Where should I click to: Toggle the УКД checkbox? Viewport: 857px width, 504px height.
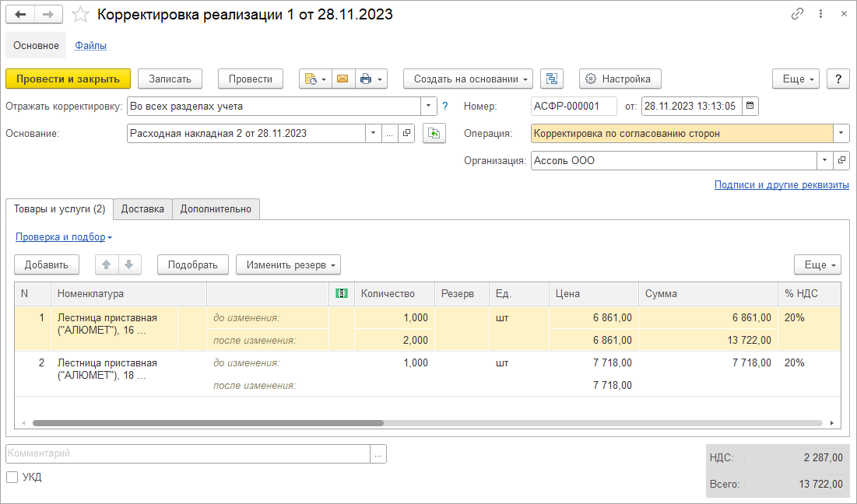pyautogui.click(x=12, y=477)
